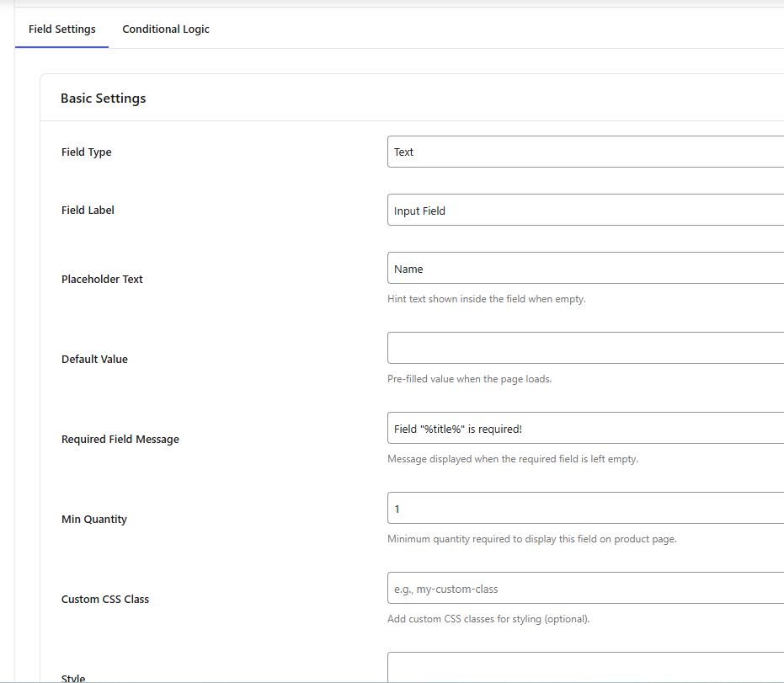This screenshot has width=784, height=683.
Task: Select the empty Default Value input
Action: tap(585, 348)
